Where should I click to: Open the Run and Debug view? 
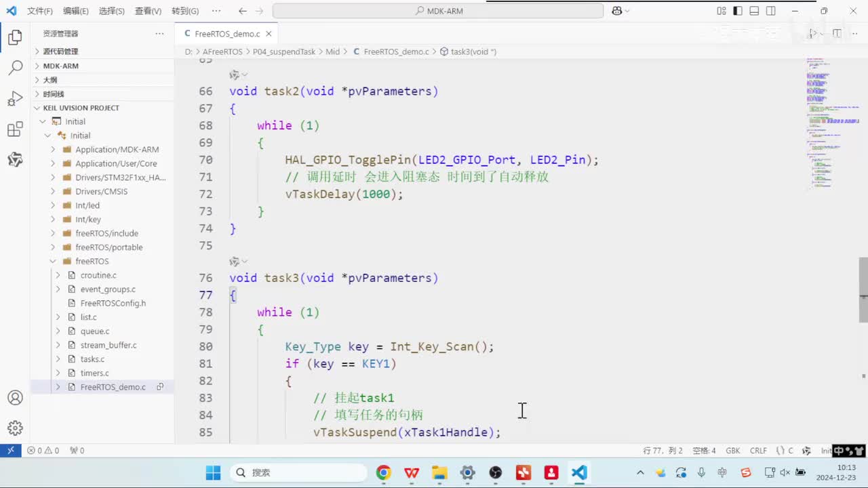point(15,99)
